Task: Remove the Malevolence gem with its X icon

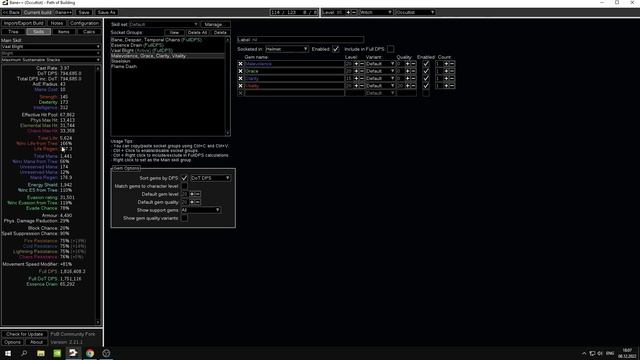Action: [240, 64]
